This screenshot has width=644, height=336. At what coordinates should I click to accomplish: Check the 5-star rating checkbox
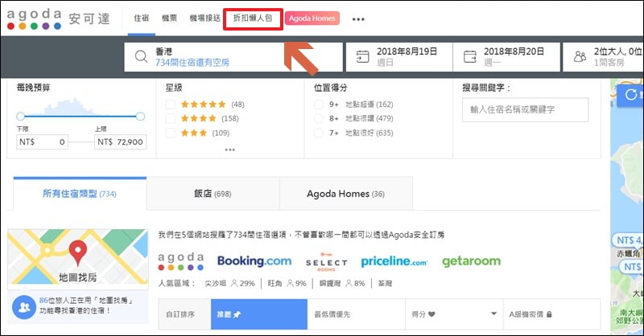pyautogui.click(x=170, y=104)
